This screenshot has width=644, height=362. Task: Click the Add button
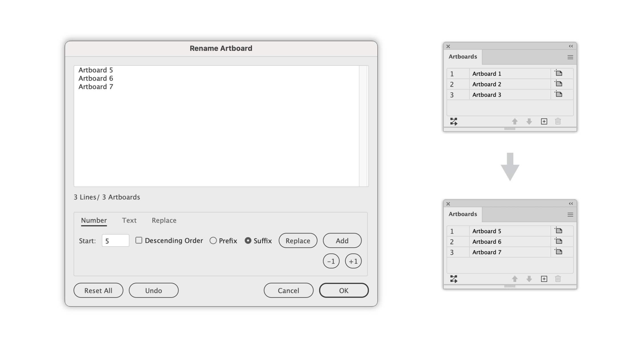[343, 241]
